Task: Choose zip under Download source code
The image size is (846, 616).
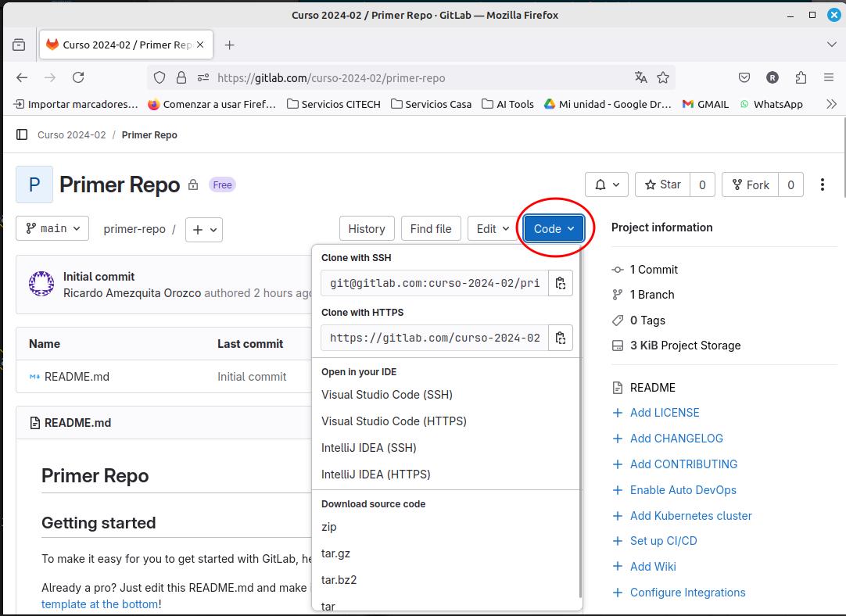Action: click(x=329, y=527)
